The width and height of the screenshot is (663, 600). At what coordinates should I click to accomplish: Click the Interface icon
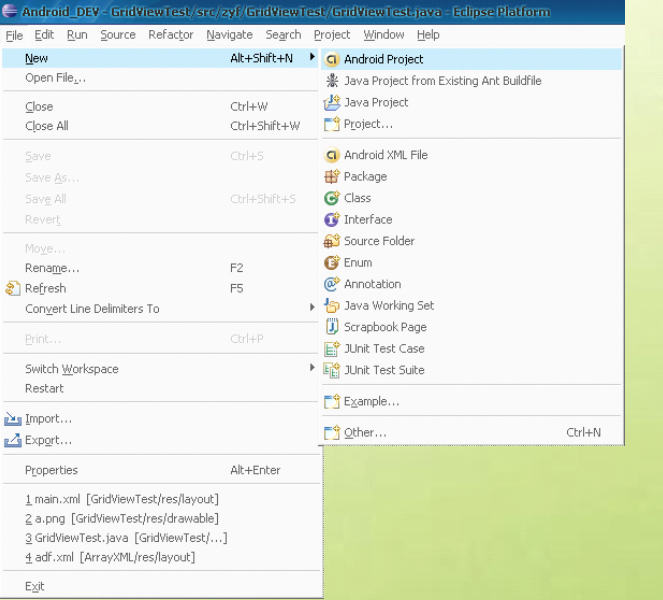(332, 219)
